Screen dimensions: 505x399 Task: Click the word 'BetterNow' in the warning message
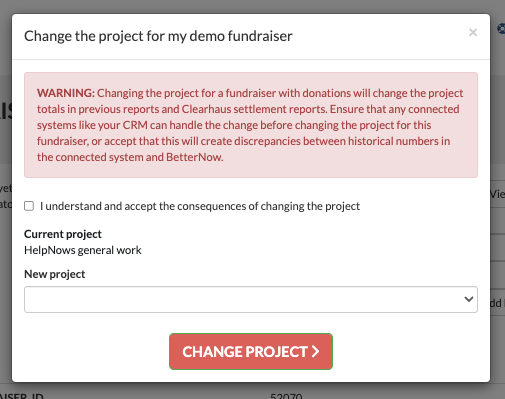tap(194, 157)
